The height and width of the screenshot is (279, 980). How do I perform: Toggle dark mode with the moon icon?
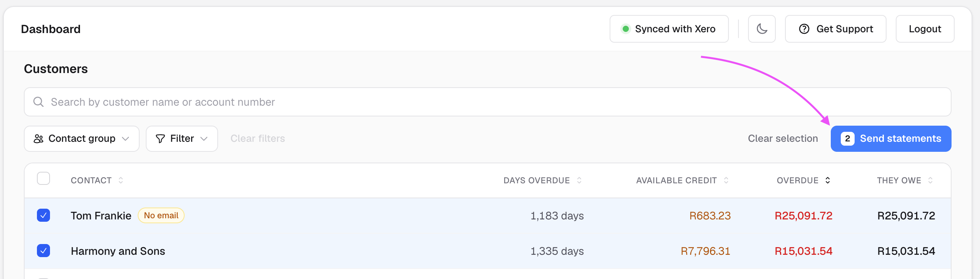tap(762, 29)
